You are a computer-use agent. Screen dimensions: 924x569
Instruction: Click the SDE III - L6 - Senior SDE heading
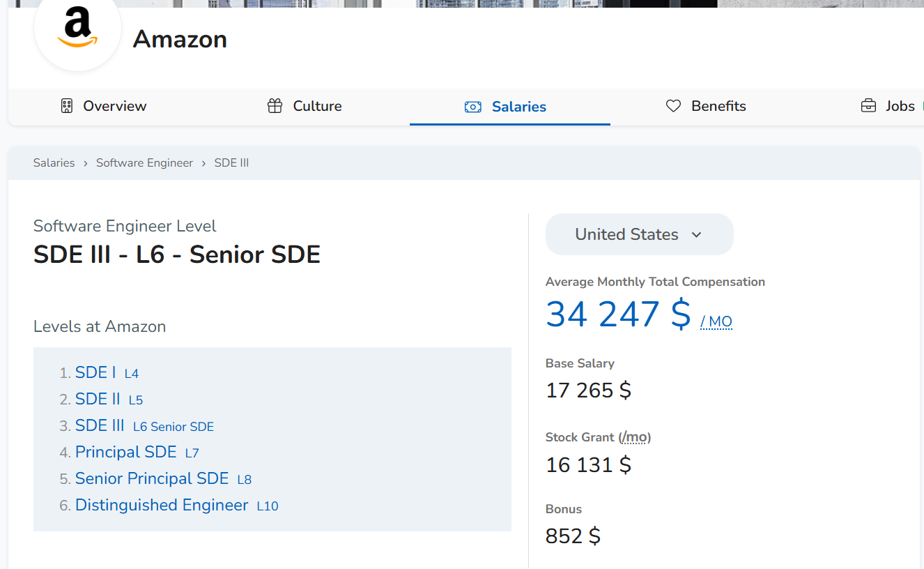coord(177,255)
